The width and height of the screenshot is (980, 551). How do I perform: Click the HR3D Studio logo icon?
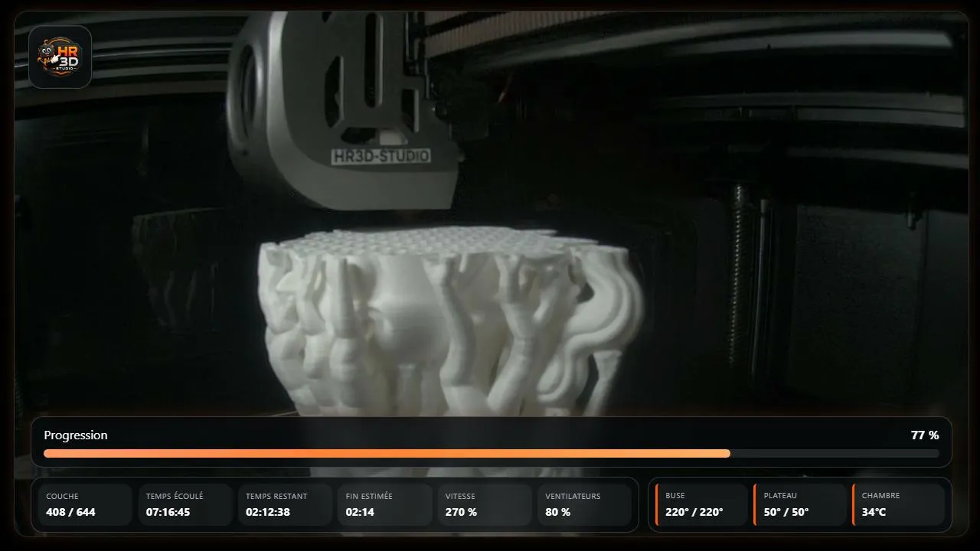pos(60,57)
